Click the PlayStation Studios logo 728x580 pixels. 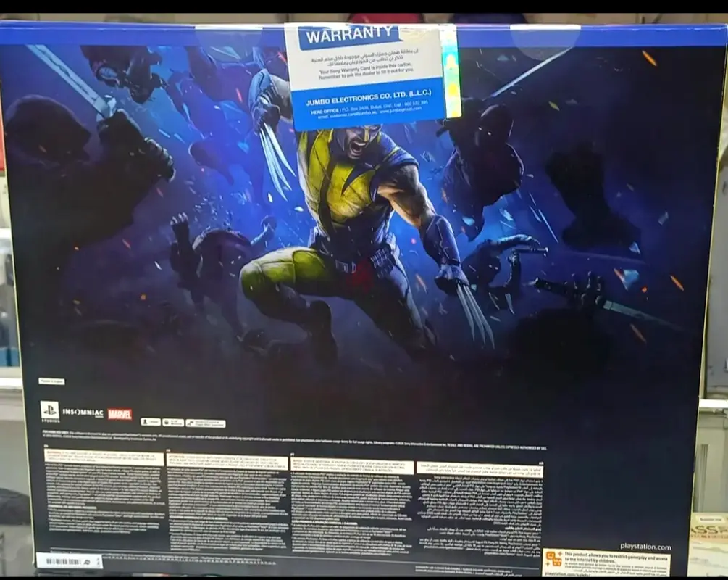[50, 411]
